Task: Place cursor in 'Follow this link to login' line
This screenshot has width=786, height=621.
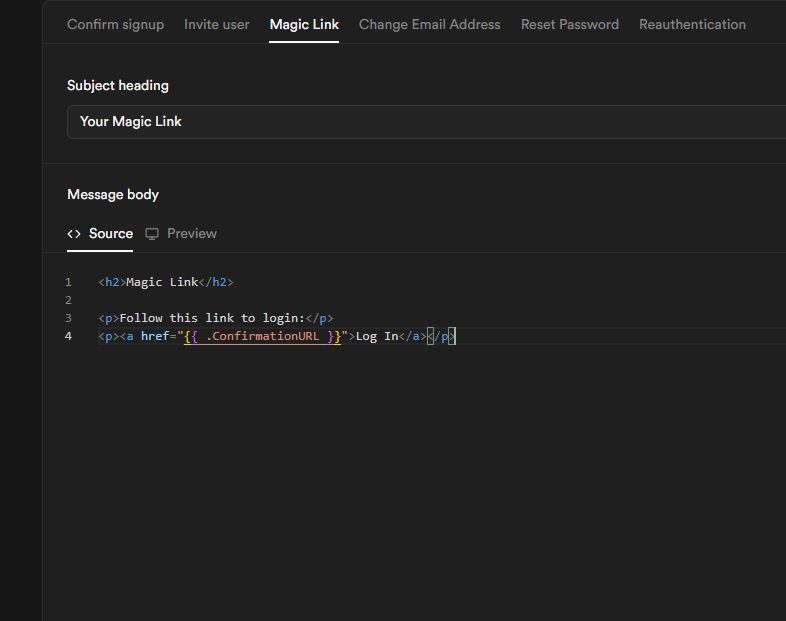Action: tap(215, 319)
